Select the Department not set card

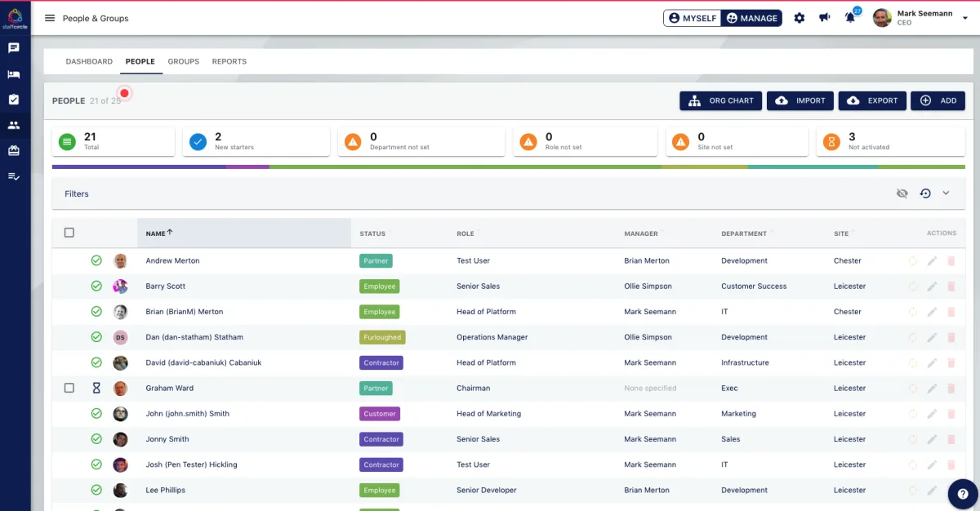421,141
